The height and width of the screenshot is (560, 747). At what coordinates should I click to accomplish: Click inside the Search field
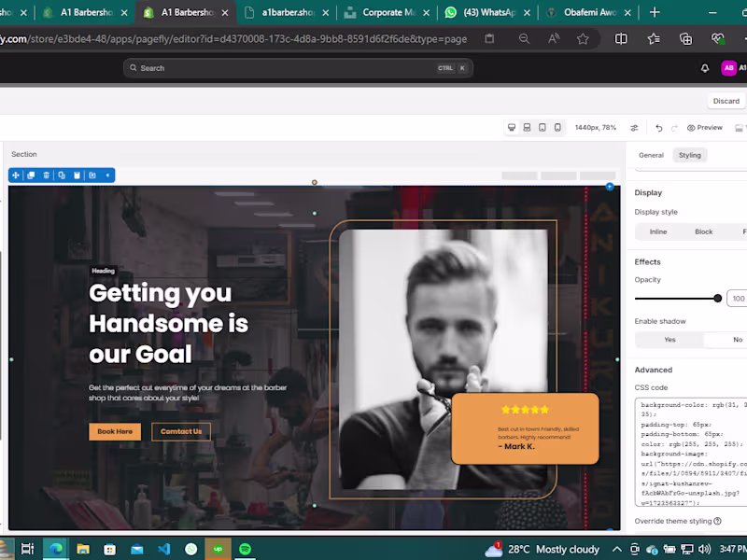(280, 67)
